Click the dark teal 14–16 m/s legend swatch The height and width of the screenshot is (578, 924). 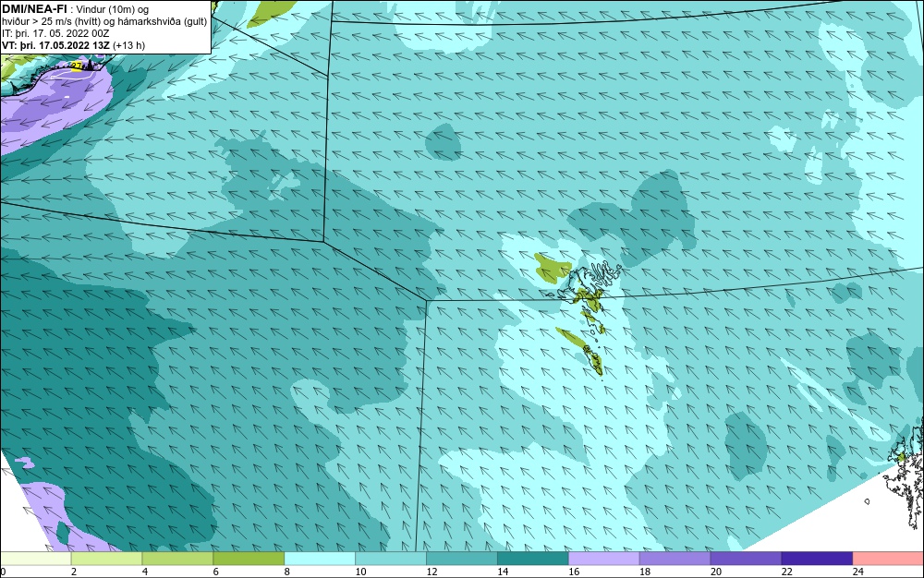pos(533,559)
